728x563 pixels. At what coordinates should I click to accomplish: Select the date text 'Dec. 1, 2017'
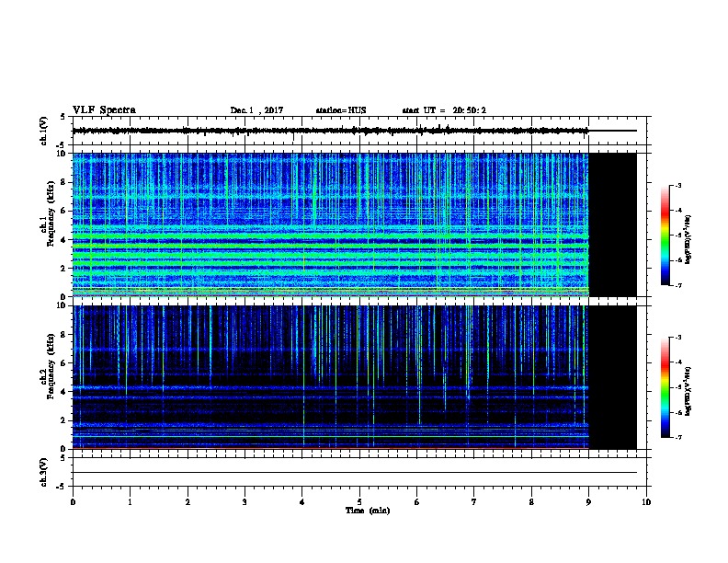point(256,110)
